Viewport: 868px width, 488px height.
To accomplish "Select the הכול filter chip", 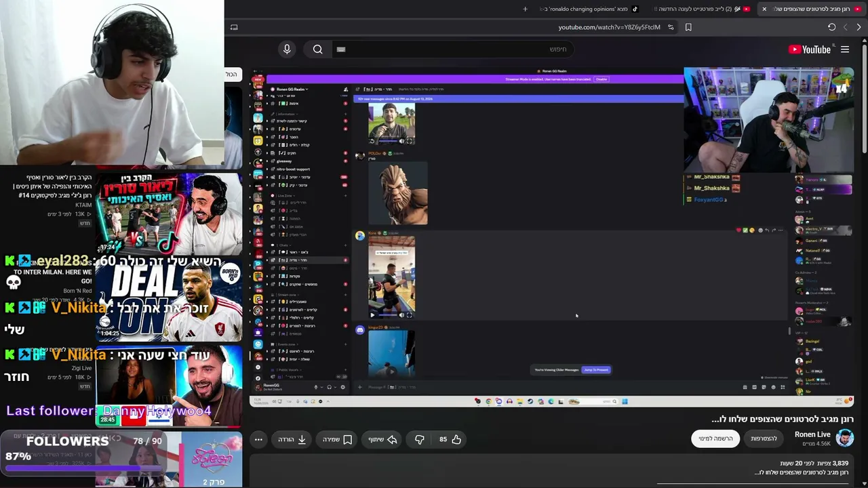I will (x=231, y=74).
